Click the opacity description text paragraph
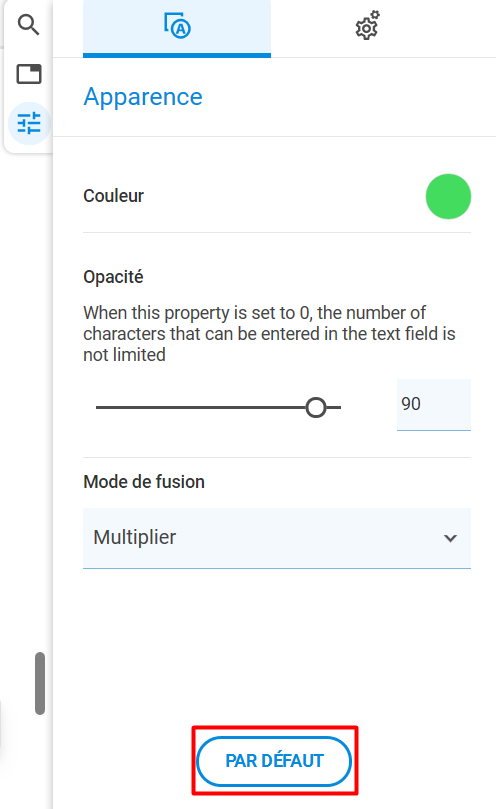Image resolution: width=498 pixels, height=809 pixels. 269,334
